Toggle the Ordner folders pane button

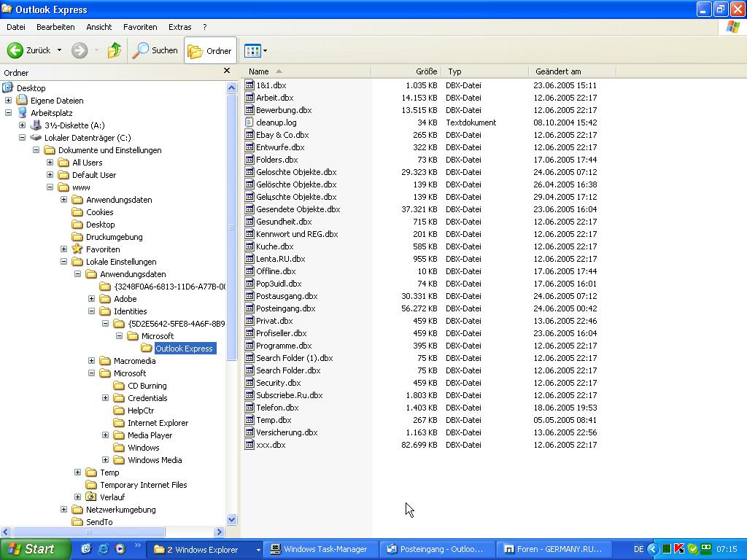point(210,50)
